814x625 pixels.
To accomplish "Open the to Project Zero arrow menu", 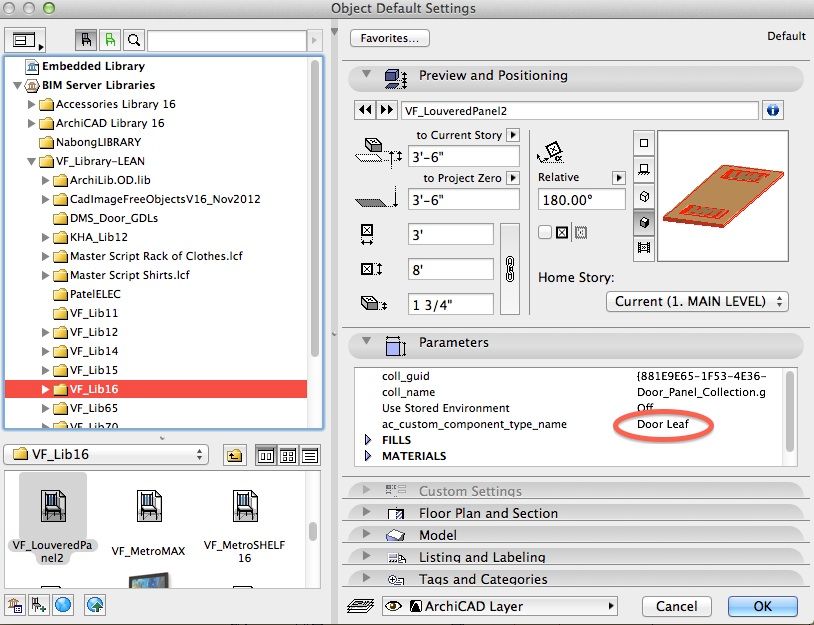I will tap(513, 178).
